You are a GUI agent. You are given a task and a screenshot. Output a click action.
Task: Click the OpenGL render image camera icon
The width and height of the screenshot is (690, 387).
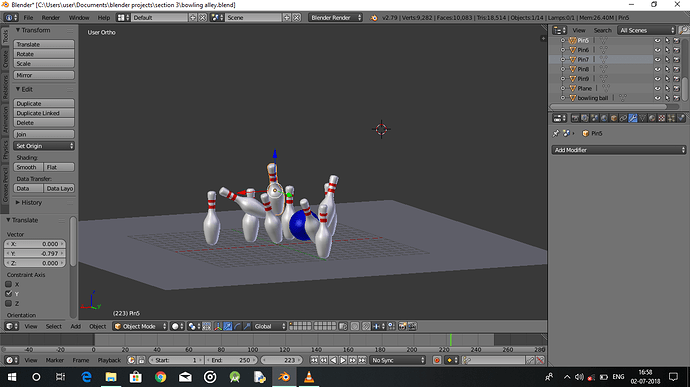(402, 326)
